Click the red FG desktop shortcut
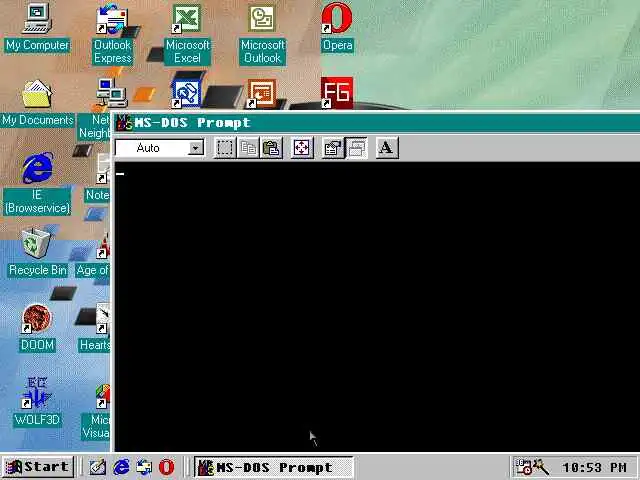640x480 pixels. (x=337, y=93)
